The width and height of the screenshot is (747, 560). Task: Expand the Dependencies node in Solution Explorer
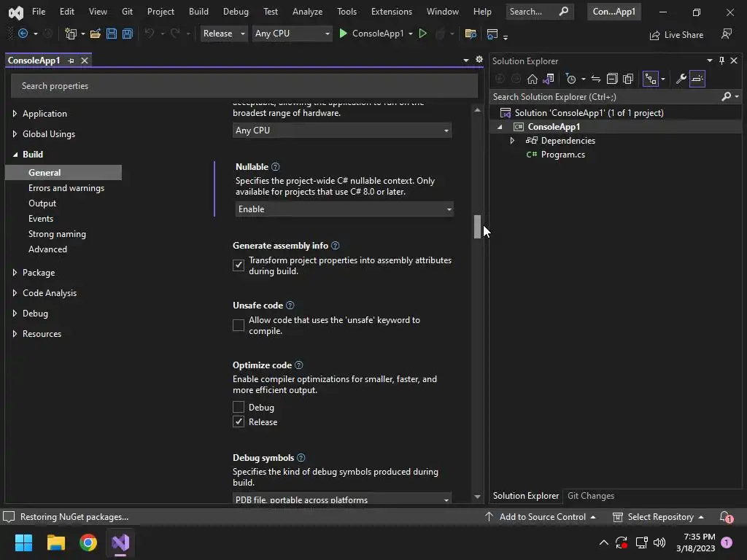click(x=512, y=141)
